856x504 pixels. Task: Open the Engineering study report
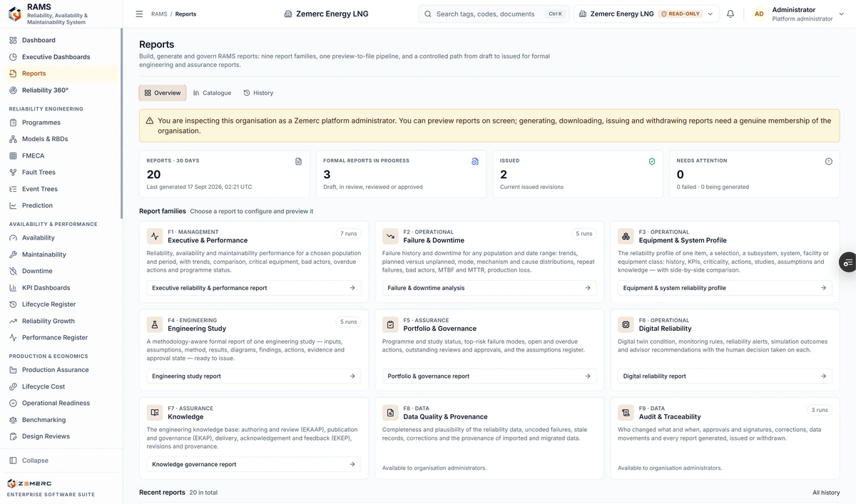pyautogui.click(x=254, y=376)
